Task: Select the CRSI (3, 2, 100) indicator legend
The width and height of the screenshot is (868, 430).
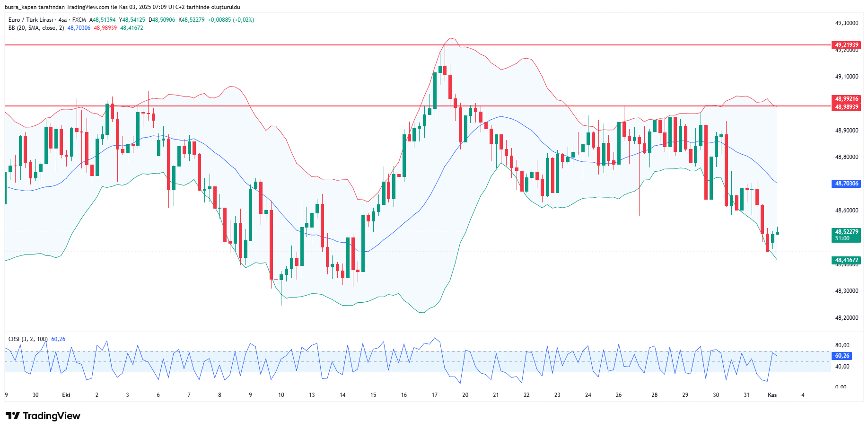Action: point(28,339)
